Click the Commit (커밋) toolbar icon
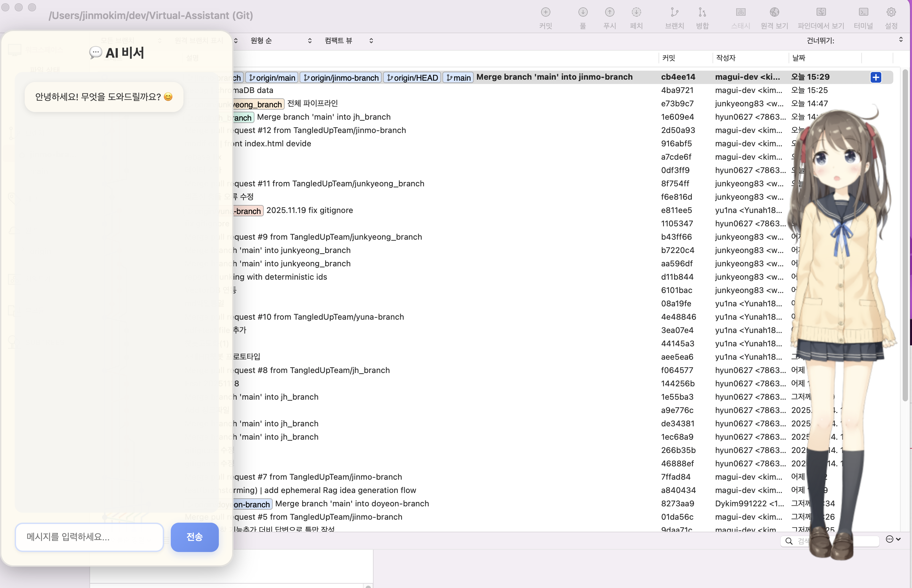The image size is (912, 588). pos(546,13)
